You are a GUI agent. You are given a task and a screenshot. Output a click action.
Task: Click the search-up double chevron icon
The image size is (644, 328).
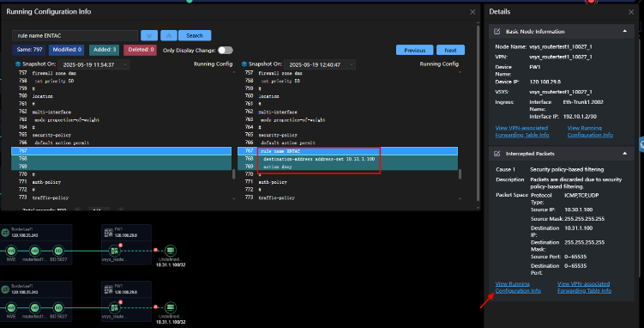tap(168, 36)
